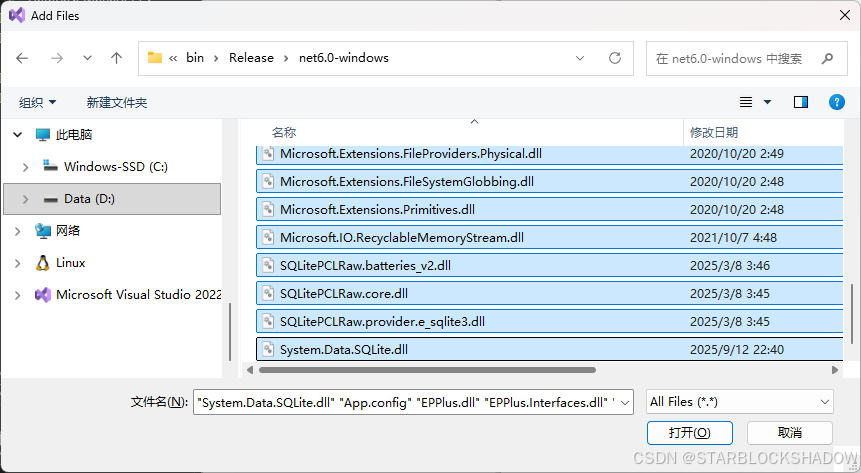Open the All Files (*.*) filter dropdown
861x473 pixels.
coord(740,402)
